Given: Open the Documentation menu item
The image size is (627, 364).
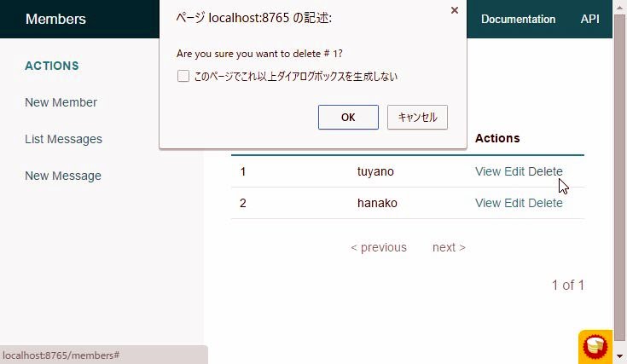Looking at the screenshot, I should (x=518, y=19).
